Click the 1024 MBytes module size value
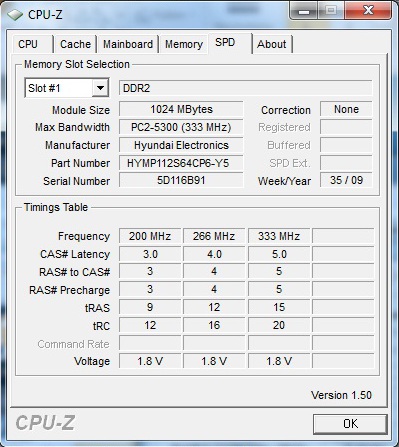This screenshot has width=399, height=447. pyautogui.click(x=181, y=109)
